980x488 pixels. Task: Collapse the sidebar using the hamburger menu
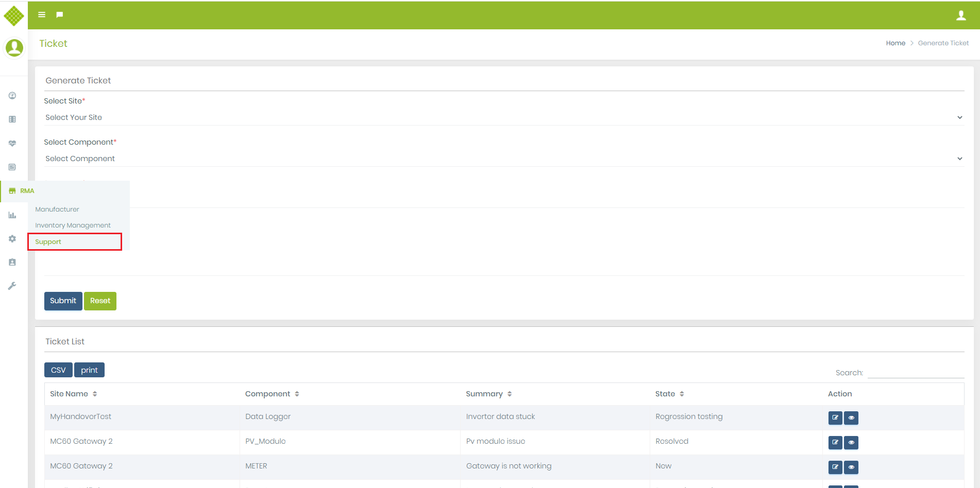tap(41, 14)
